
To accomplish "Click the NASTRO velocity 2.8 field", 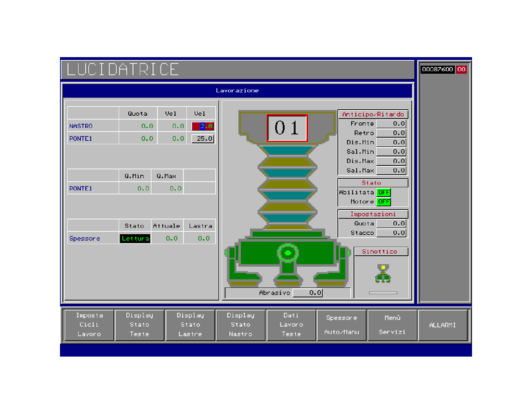I will coord(203,126).
